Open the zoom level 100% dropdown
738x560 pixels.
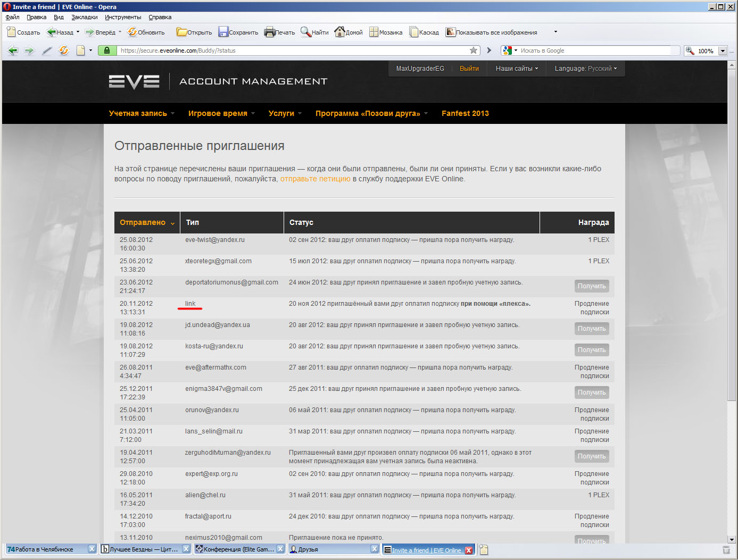(722, 51)
